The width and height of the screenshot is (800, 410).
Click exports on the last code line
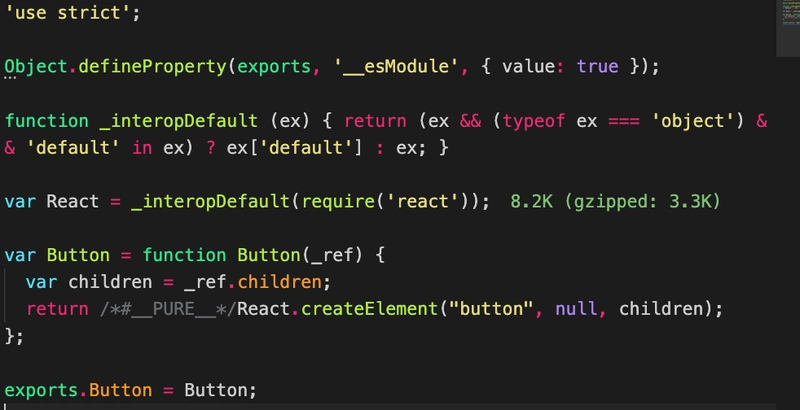click(40, 389)
